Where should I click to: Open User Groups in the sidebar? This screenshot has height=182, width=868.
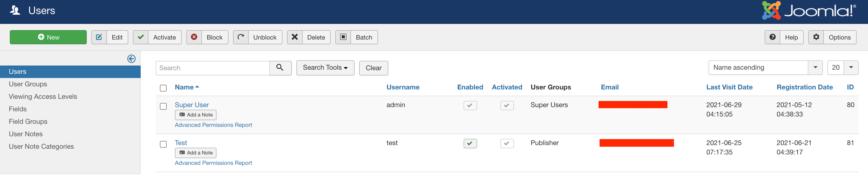(28, 84)
